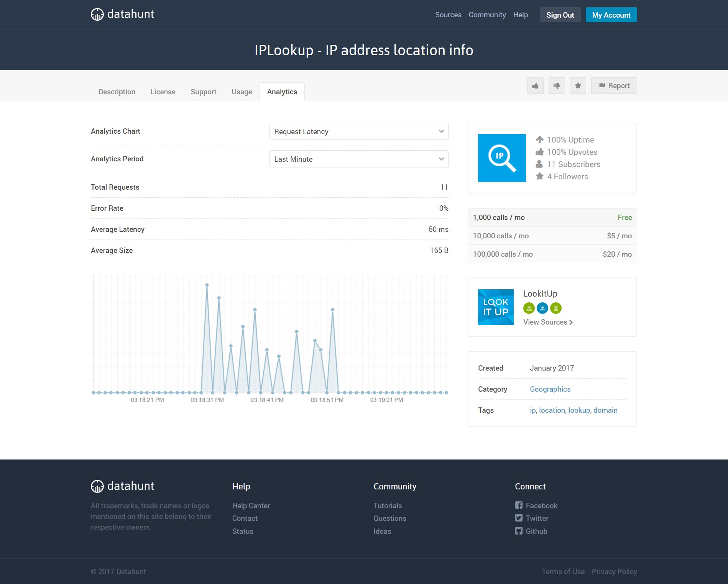The image size is (728, 584).
Task: Click the download icon under LookItUp
Action: [x=542, y=308]
